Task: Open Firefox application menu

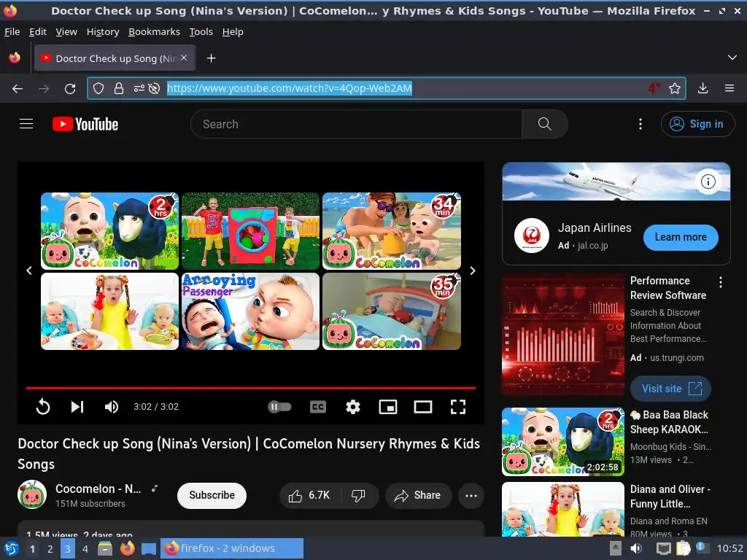Action: coord(729,88)
